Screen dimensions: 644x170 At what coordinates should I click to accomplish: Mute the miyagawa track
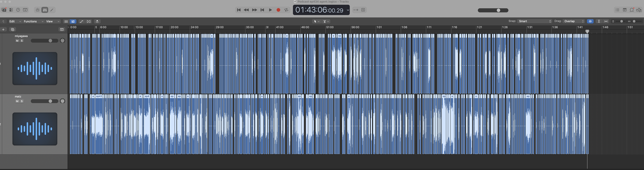17,41
